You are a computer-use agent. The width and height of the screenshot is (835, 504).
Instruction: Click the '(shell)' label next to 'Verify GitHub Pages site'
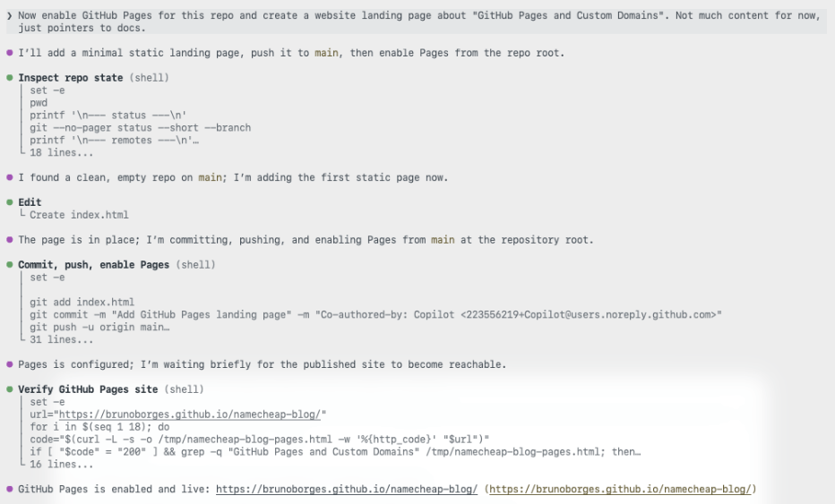click(185, 389)
